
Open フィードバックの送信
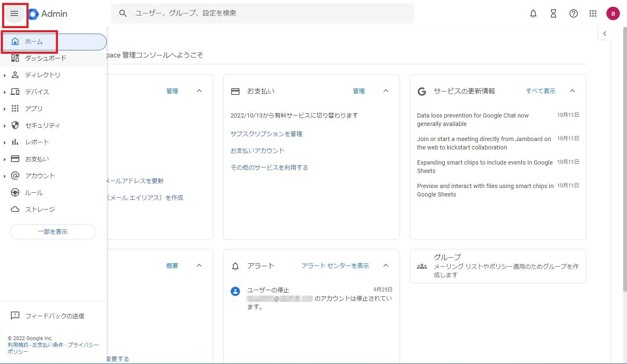click(53, 316)
